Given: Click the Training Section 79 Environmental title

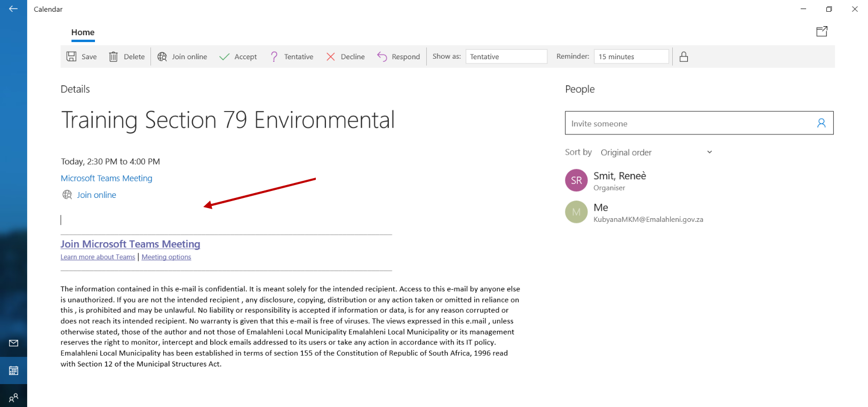Looking at the screenshot, I should [x=228, y=120].
